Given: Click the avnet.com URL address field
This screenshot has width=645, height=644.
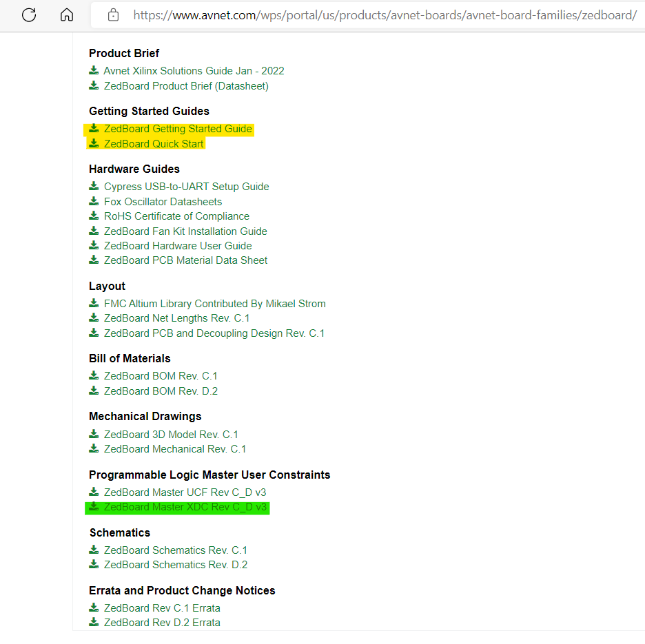Looking at the screenshot, I should (385, 14).
